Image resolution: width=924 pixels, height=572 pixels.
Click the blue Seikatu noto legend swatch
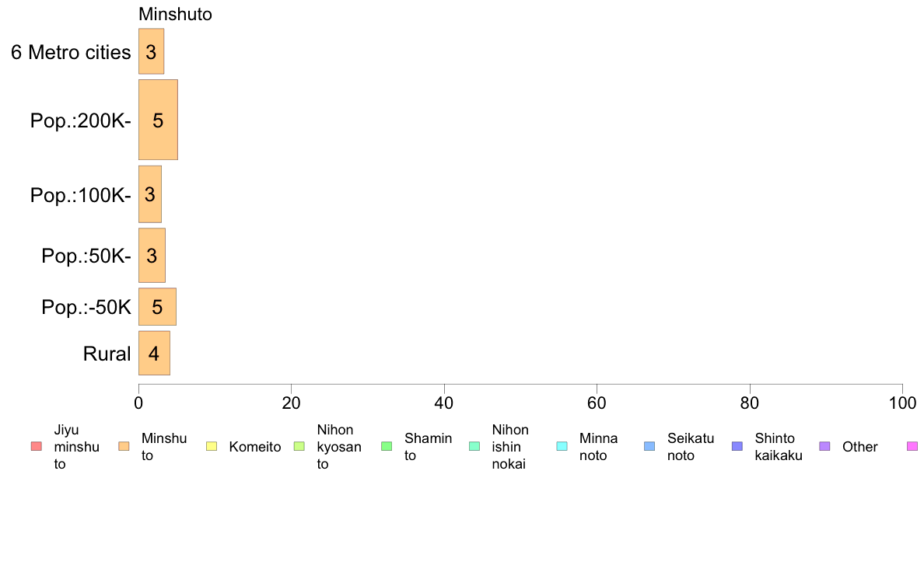tap(649, 447)
